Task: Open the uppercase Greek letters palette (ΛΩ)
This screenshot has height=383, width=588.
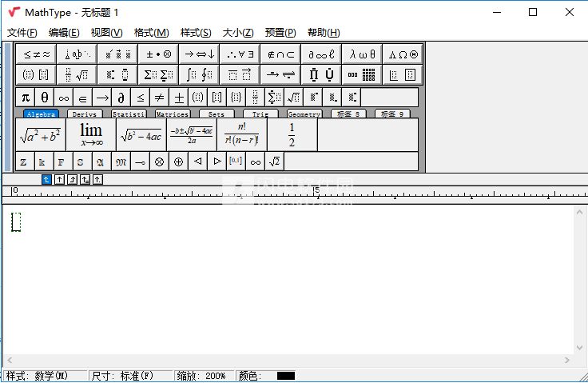Action: (403, 54)
